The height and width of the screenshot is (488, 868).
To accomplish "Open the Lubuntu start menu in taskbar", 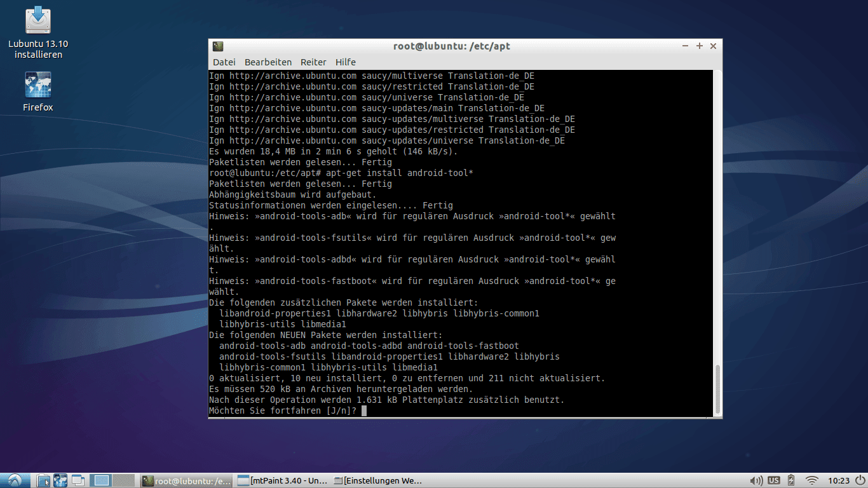I will coord(15,480).
